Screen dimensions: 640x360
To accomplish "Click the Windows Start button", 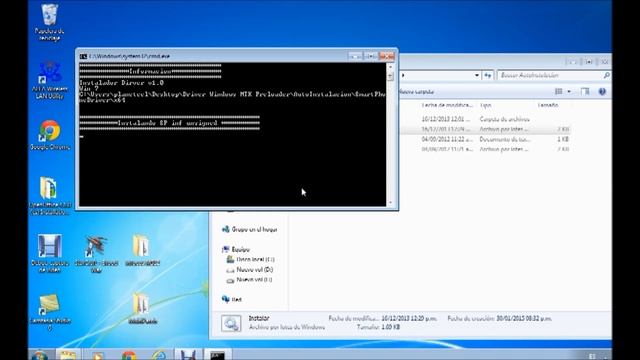I will 40,355.
